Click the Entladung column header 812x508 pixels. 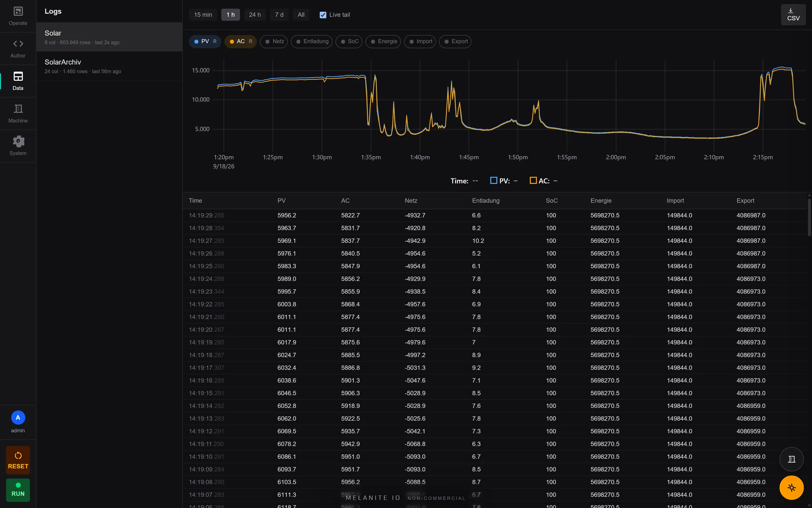coord(486,201)
